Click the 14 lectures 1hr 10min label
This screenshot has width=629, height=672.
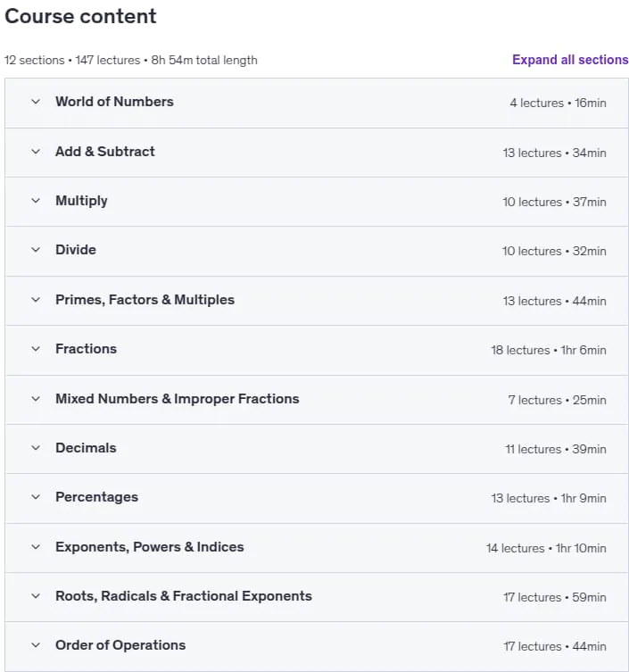click(x=546, y=548)
